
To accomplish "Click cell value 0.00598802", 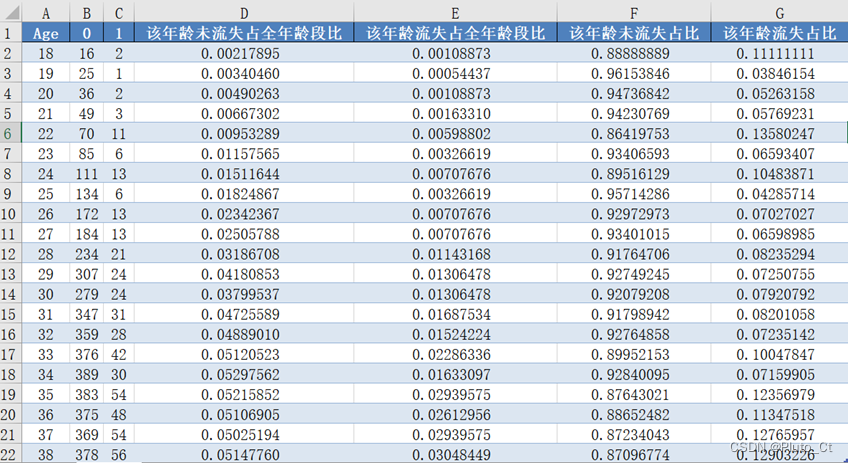I will click(x=455, y=134).
